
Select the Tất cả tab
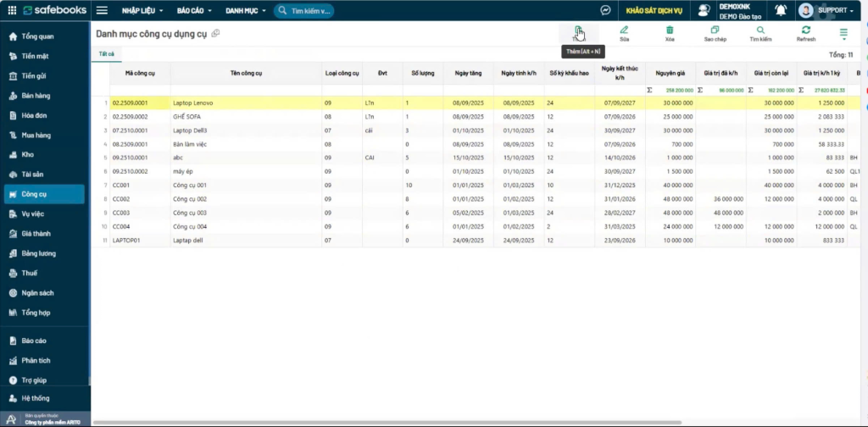pos(107,54)
